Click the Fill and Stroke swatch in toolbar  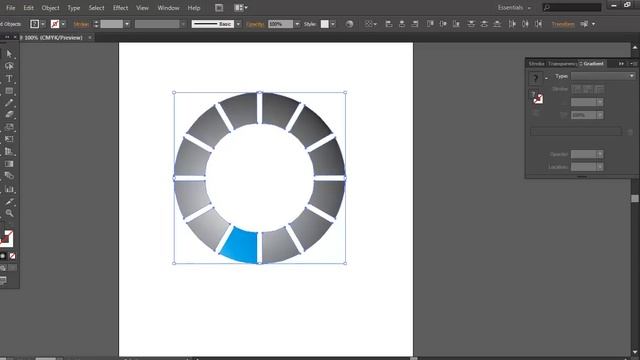click(6, 239)
